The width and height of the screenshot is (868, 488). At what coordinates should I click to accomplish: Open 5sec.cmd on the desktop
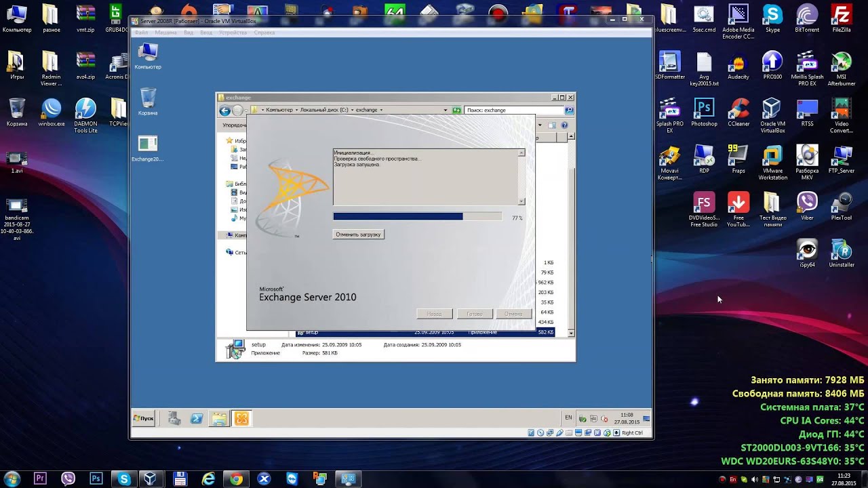[x=704, y=18]
